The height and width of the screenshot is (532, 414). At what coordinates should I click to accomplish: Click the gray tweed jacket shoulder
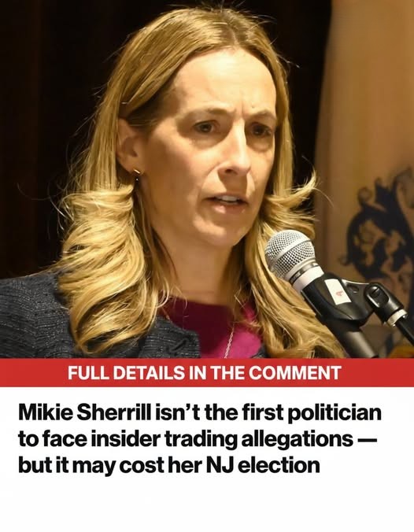(x=31, y=314)
